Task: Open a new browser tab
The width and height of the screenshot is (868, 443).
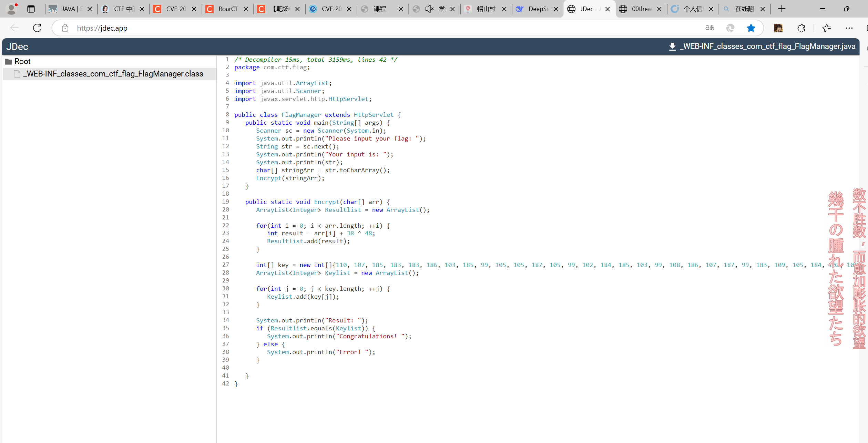Action: 782,9
